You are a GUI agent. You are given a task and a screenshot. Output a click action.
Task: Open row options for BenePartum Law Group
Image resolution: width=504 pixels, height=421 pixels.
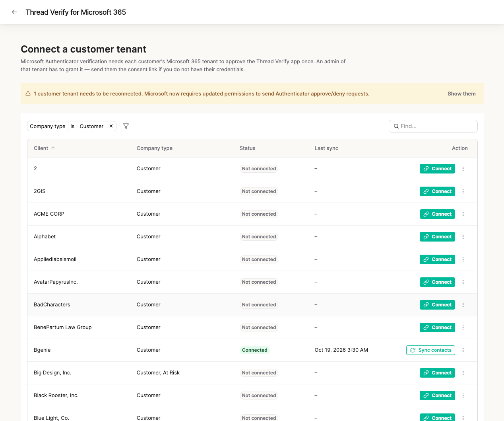tap(463, 327)
